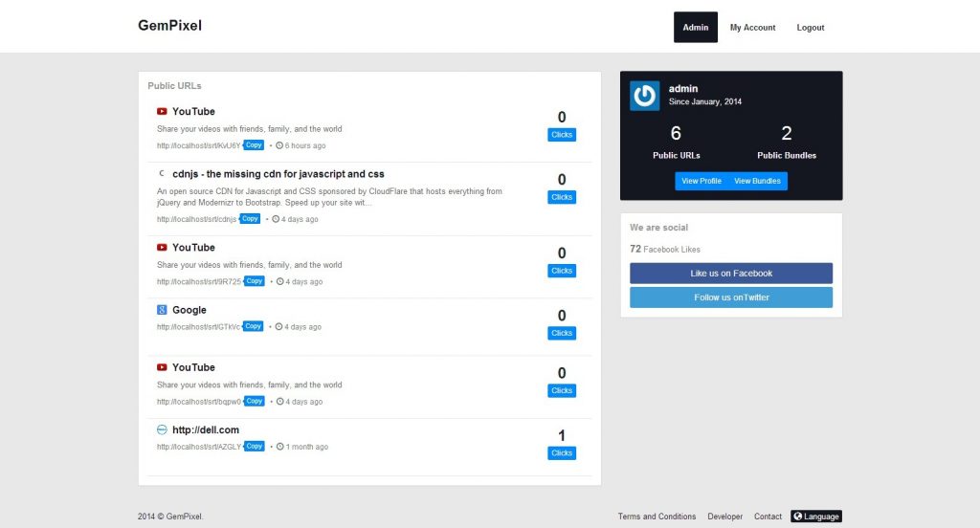This screenshot has width=980, height=528.
Task: Click the globe icon on the Language button
Action: click(797, 517)
